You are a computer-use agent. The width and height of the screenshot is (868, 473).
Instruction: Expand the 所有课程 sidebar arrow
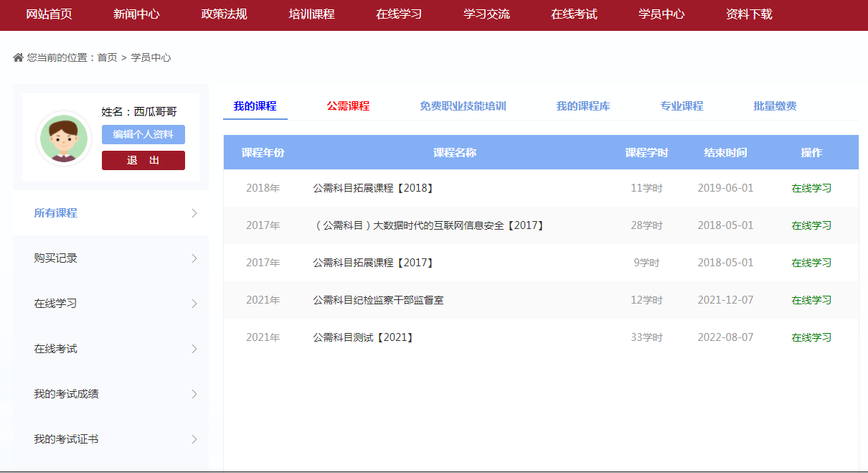[194, 213]
